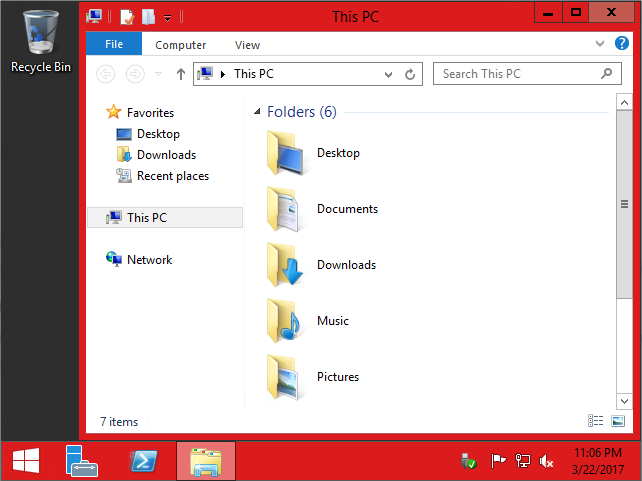This screenshot has width=642, height=481.
Task: Click the 7 items status text
Action: click(119, 422)
